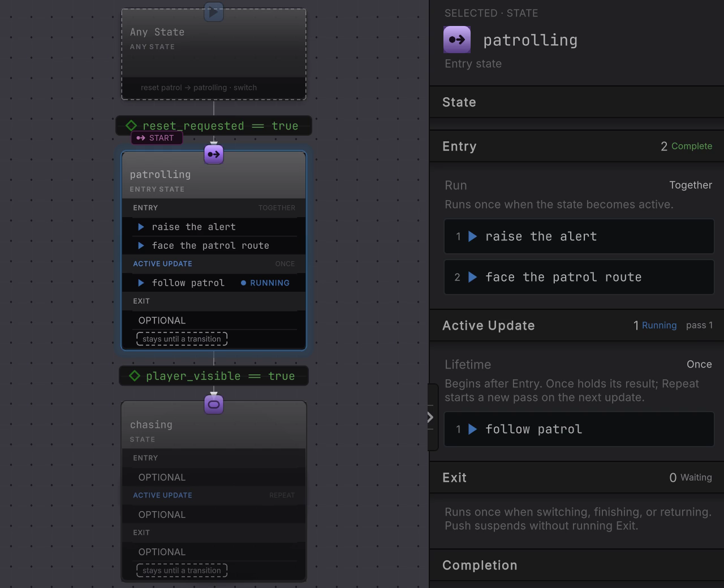Click the 0 Waiting exit status

[690, 478]
